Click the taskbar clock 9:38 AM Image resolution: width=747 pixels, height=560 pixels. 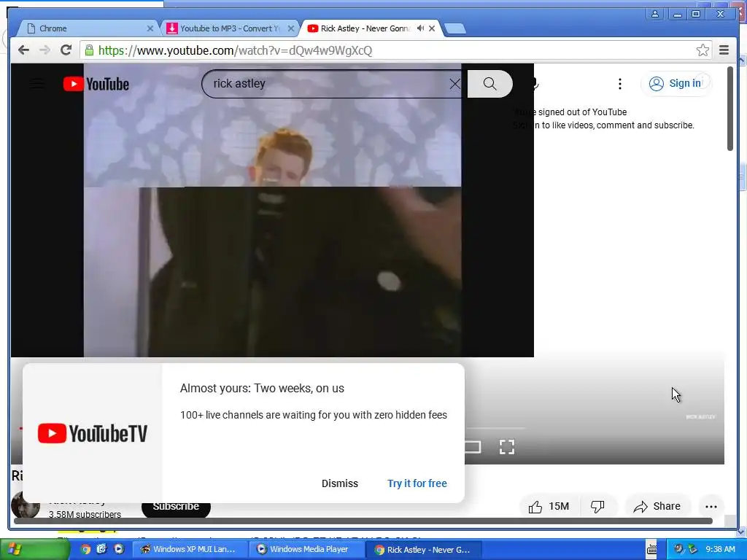pos(720,549)
